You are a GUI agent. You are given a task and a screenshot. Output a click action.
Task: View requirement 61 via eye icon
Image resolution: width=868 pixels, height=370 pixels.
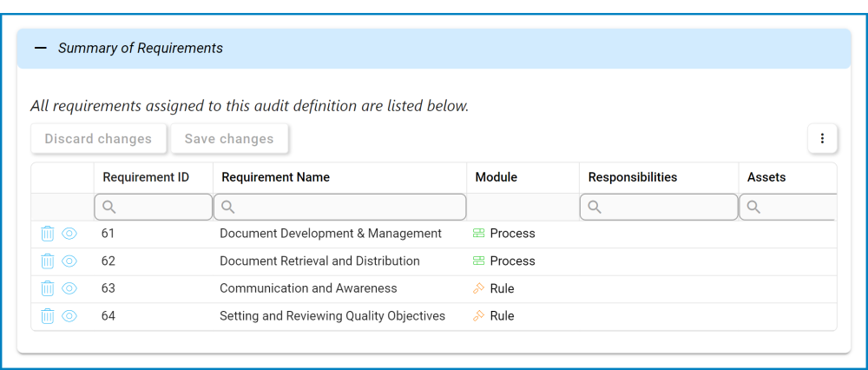coord(69,234)
